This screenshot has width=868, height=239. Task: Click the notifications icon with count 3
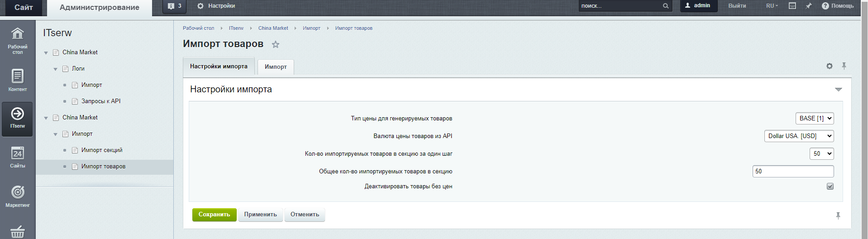(x=174, y=6)
